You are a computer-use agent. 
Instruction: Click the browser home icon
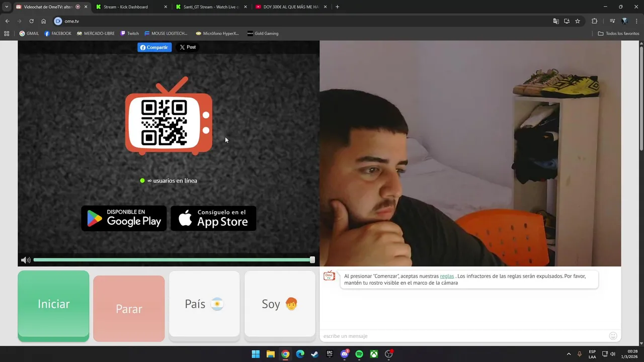(x=44, y=21)
